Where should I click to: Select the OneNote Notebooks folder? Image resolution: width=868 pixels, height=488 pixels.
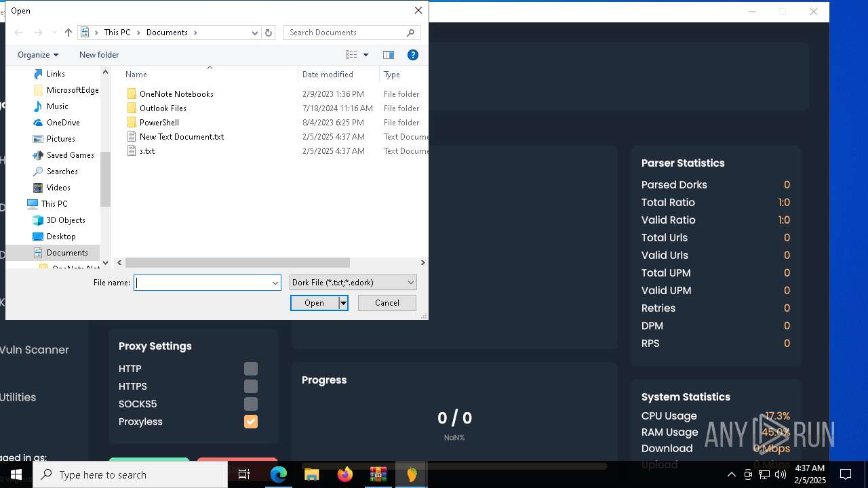(x=176, y=94)
